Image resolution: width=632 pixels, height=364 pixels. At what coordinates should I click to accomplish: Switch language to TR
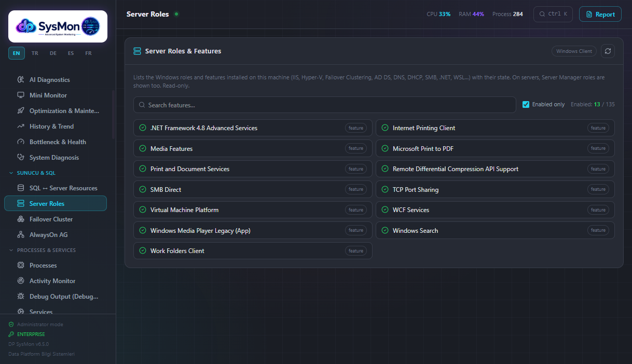pyautogui.click(x=35, y=53)
